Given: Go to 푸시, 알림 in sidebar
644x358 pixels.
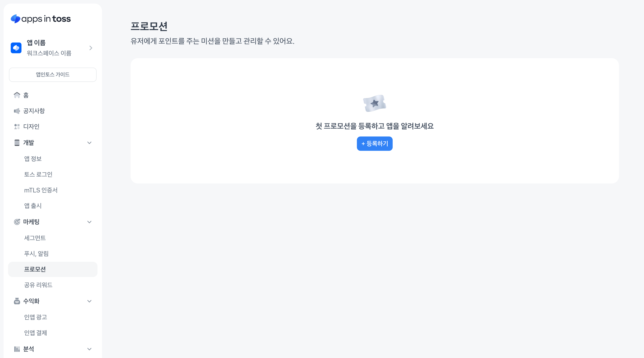Looking at the screenshot, I should 36,254.
